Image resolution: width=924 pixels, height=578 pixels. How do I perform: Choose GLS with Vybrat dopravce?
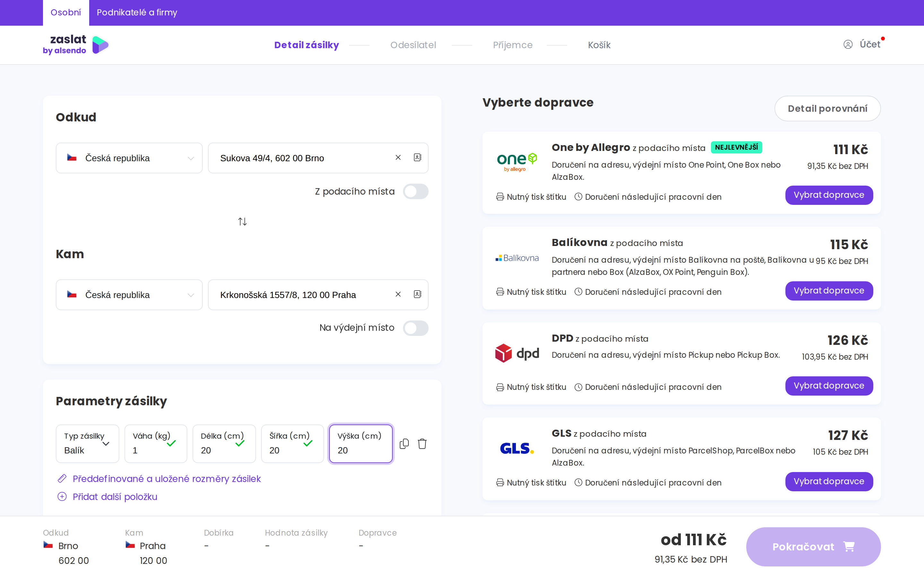pyautogui.click(x=829, y=481)
